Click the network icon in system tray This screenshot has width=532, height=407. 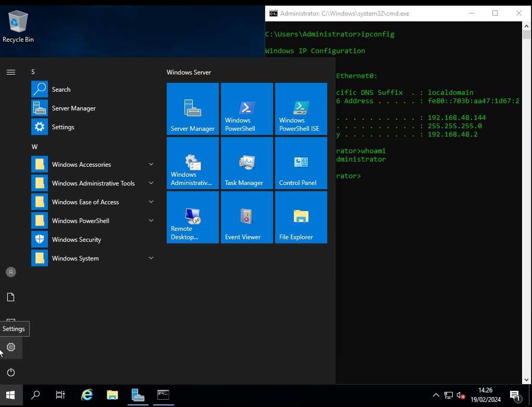tap(449, 395)
